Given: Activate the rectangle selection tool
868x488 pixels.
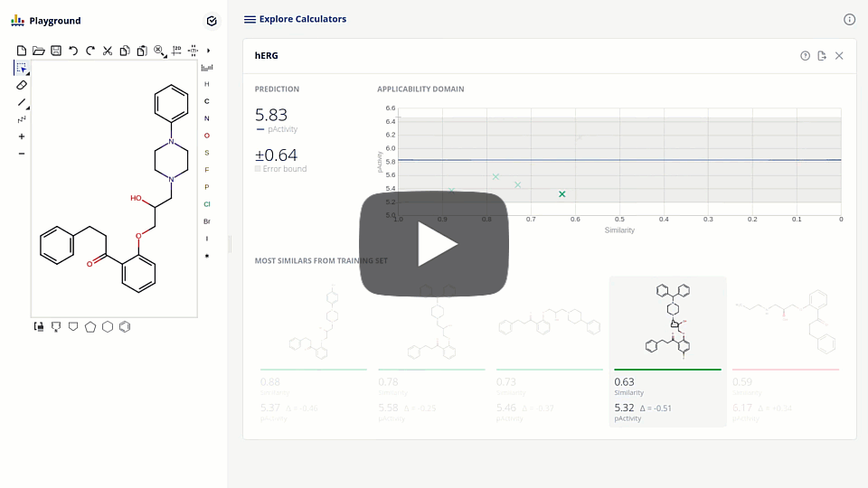Looking at the screenshot, I should click(x=22, y=68).
